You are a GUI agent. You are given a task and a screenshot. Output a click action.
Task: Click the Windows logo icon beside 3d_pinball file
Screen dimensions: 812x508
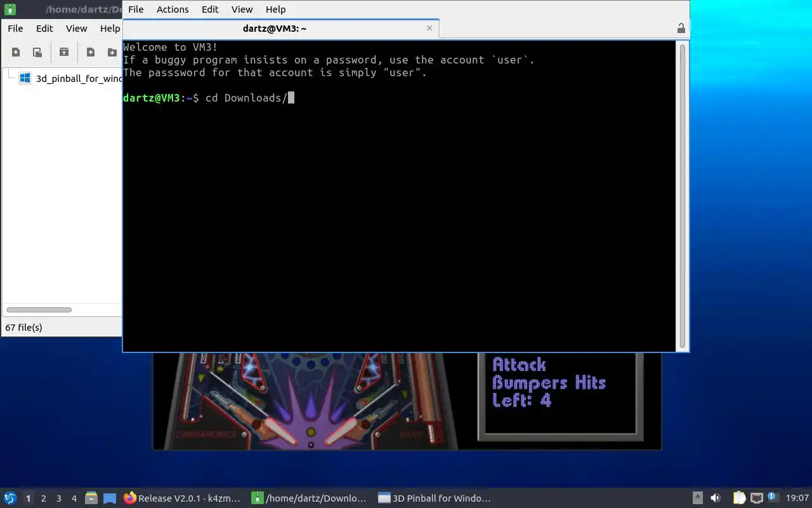(25, 78)
